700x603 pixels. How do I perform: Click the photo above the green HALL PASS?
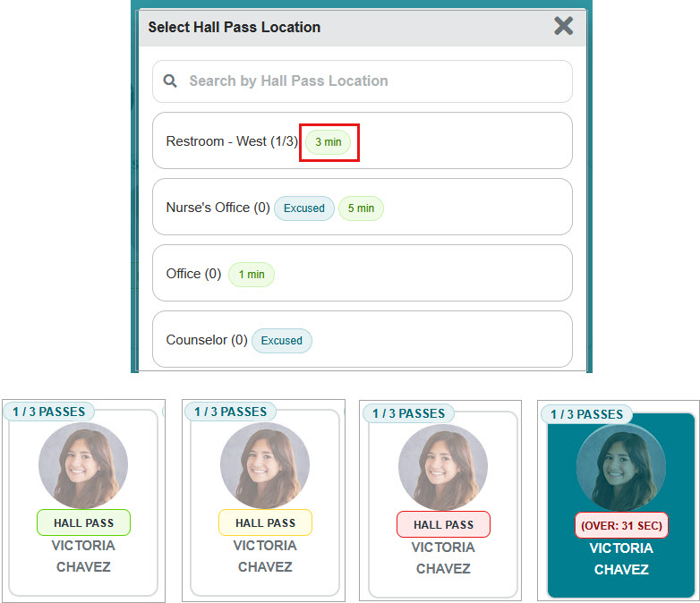tap(83, 465)
